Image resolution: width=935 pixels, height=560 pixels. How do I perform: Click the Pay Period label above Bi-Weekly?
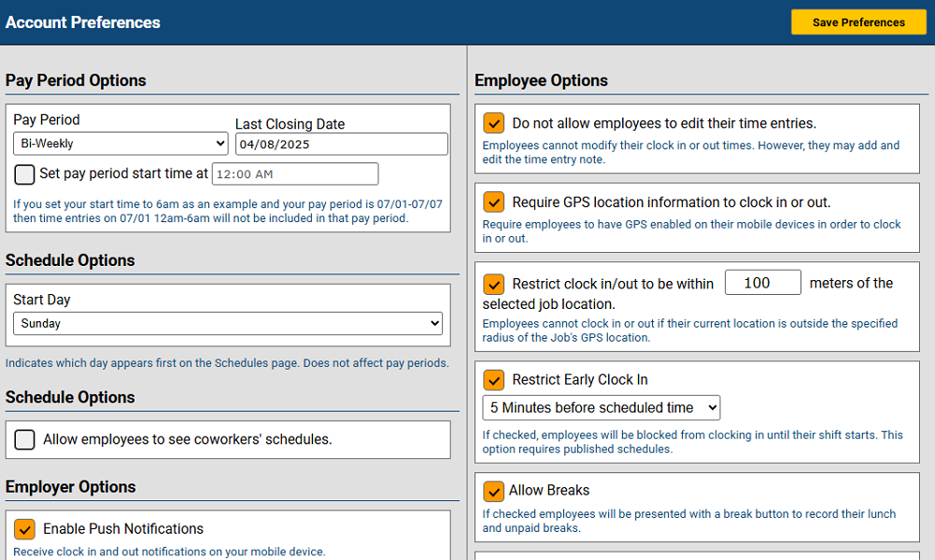(47, 119)
